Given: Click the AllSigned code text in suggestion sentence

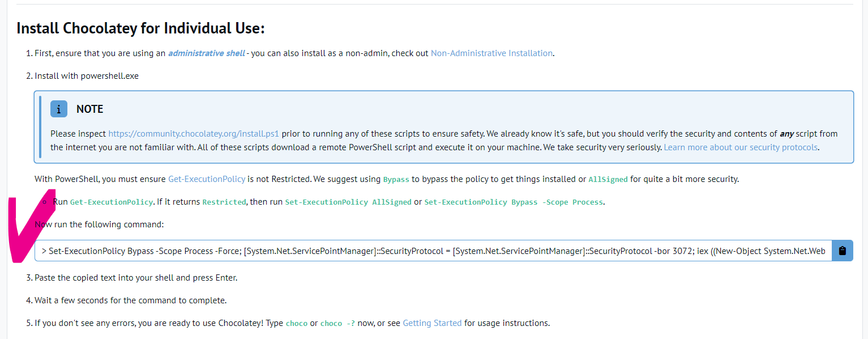Looking at the screenshot, I should tap(608, 180).
